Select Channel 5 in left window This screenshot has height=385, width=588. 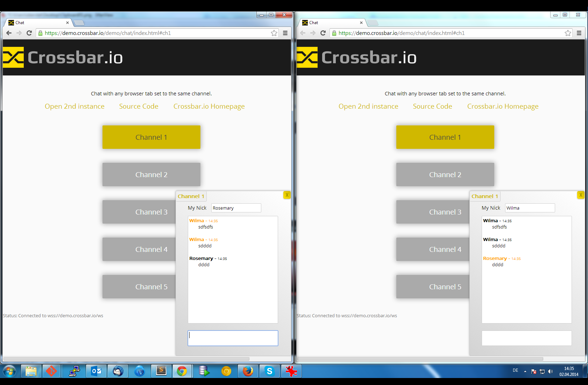139,287
